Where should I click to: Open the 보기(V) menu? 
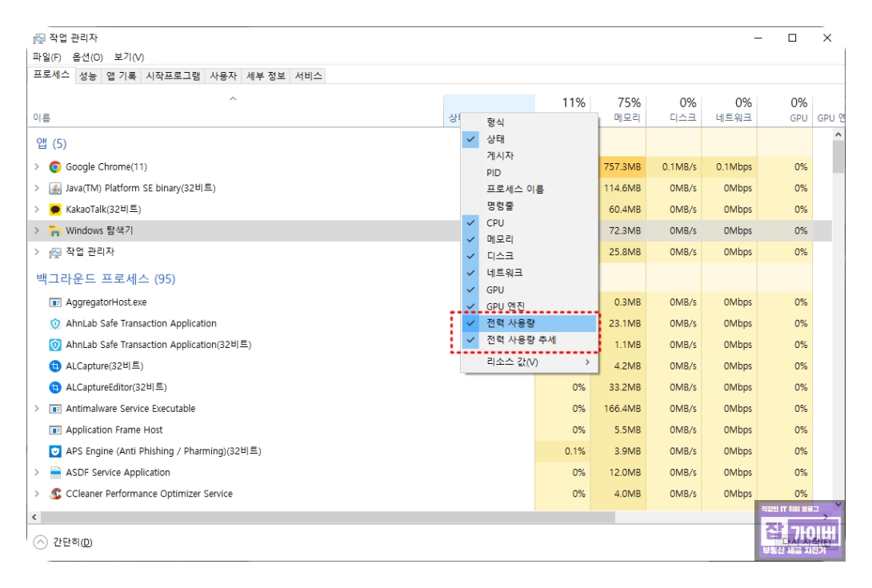tap(129, 57)
